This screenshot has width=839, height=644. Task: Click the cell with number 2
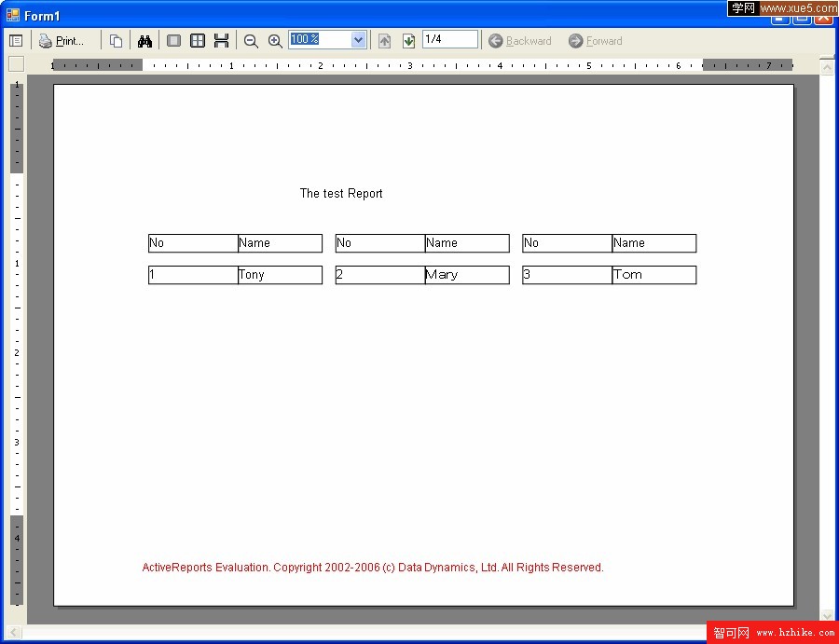point(380,275)
